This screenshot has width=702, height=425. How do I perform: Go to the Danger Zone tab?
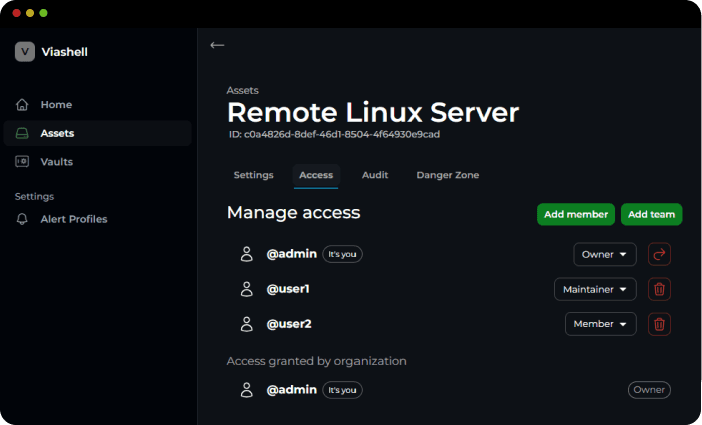click(447, 175)
